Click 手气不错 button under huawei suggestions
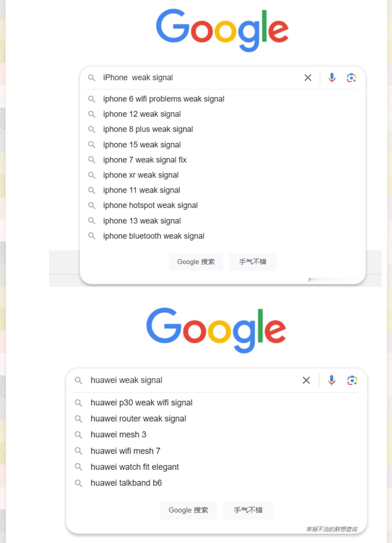392x543 pixels. [x=248, y=510]
